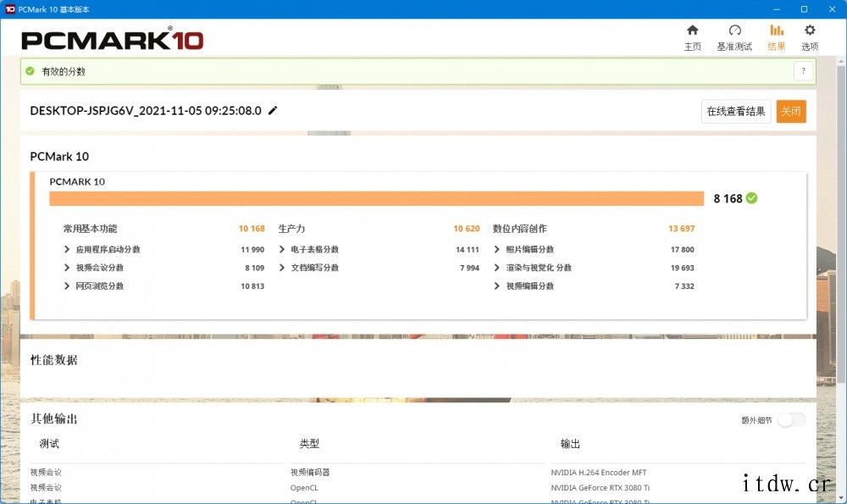Image resolution: width=847 pixels, height=504 pixels.
Task: Open the 选项 gear icon
Action: click(x=810, y=30)
